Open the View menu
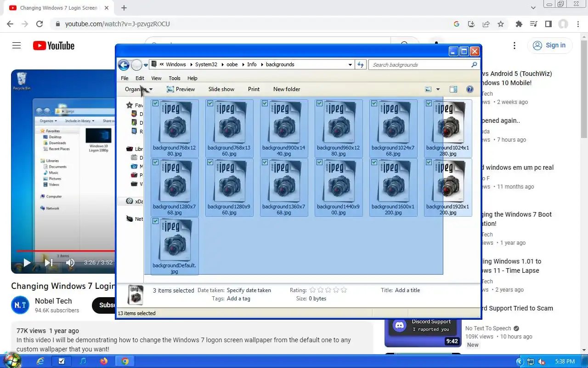Screen dimensions: 588x368 click(156, 78)
